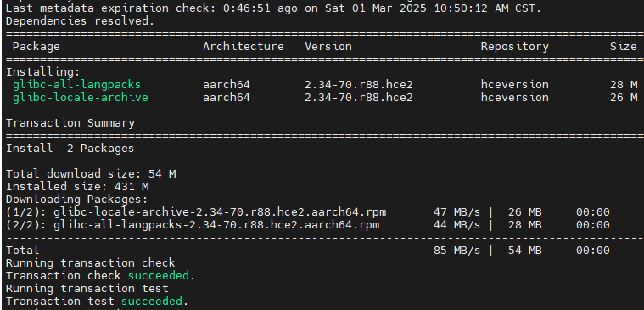Click the Dependencies resolved message
The height and width of the screenshot is (310, 644).
point(80,21)
